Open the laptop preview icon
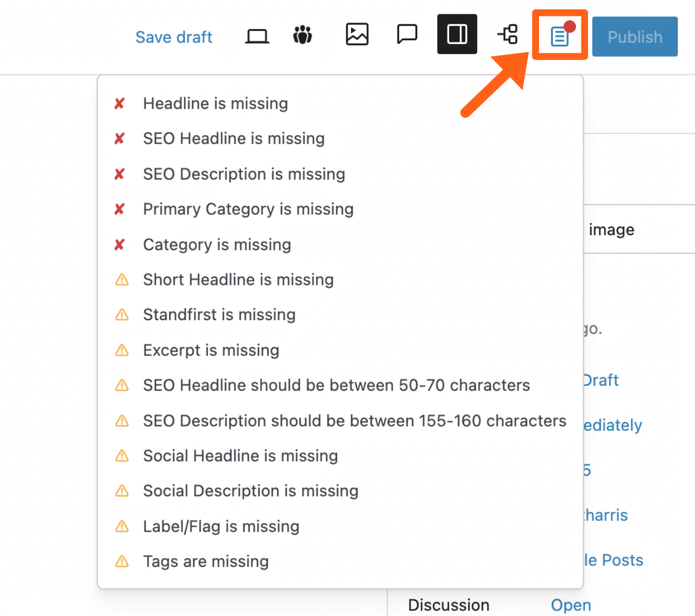This screenshot has height=616, width=695. [x=257, y=36]
